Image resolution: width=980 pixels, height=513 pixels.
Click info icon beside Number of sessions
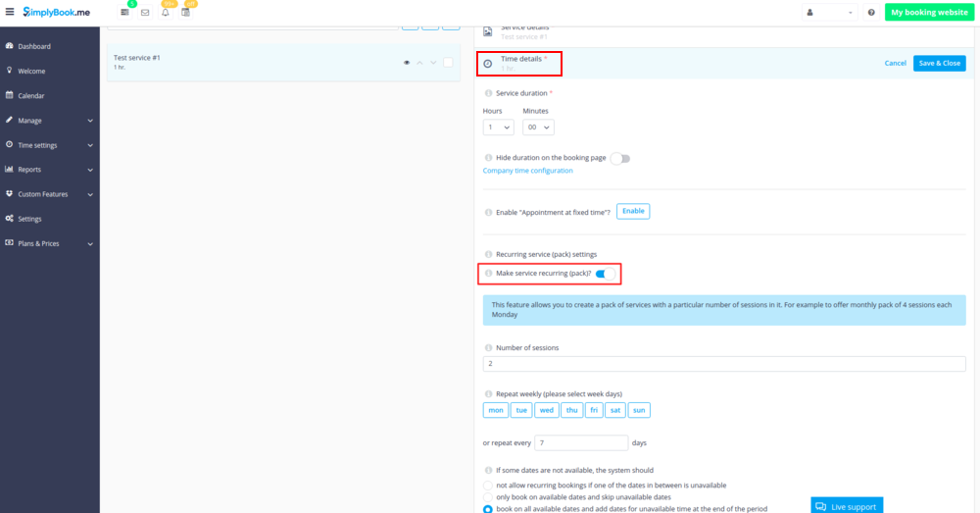488,347
